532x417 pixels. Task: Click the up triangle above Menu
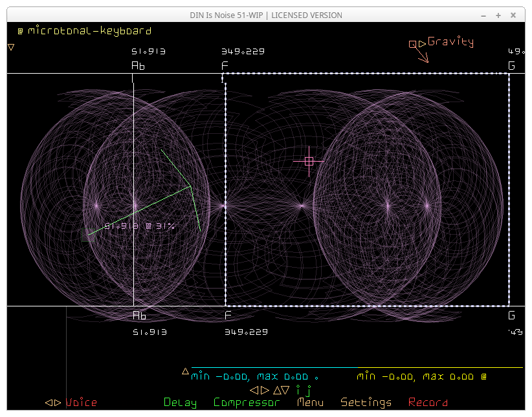coord(276,390)
